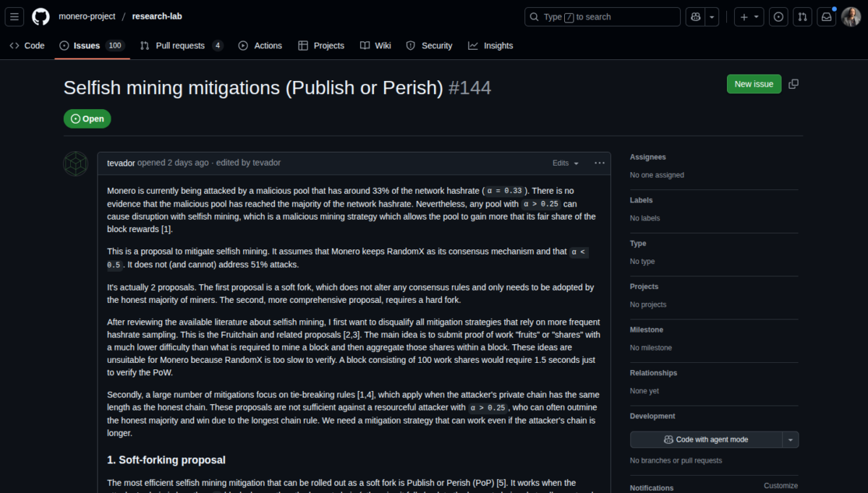
Task: Open the hamburger navigation menu
Action: coord(16,17)
